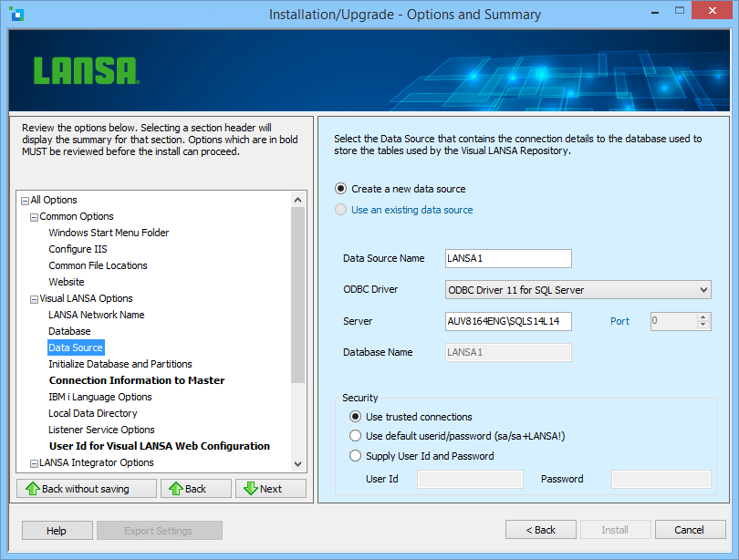Image resolution: width=739 pixels, height=560 pixels.
Task: Collapse the Common Options node
Action: tap(34, 218)
